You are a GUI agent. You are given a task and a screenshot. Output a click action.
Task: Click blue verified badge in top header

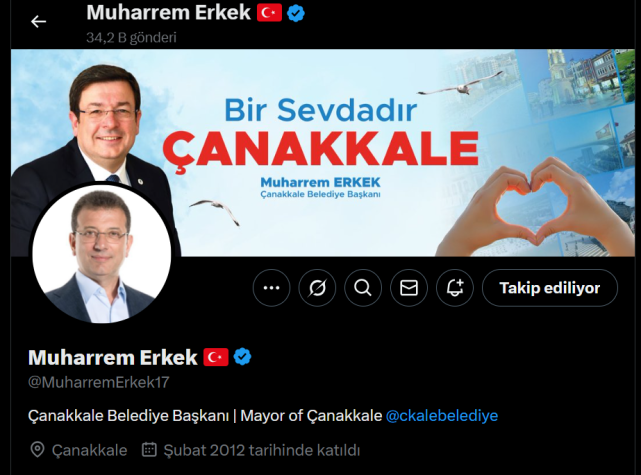click(x=296, y=13)
